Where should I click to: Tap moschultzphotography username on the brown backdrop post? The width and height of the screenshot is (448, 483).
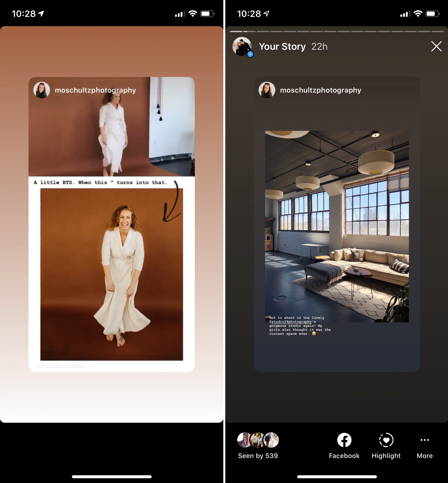pos(95,90)
